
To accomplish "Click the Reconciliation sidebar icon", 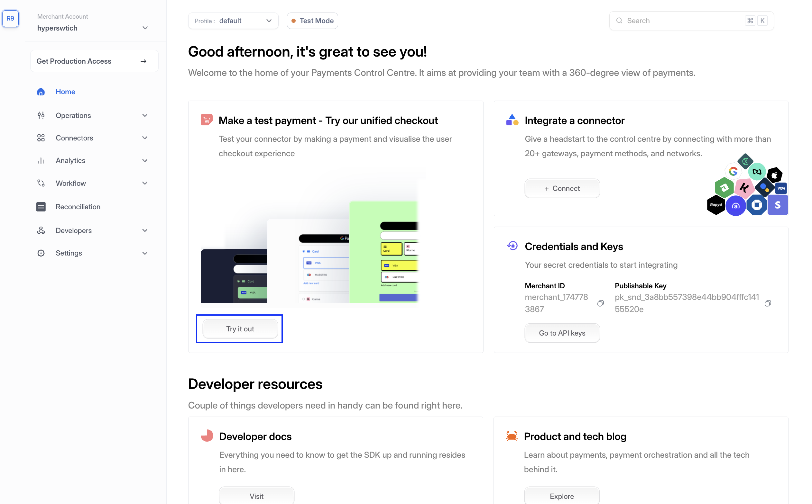I will pyautogui.click(x=41, y=207).
